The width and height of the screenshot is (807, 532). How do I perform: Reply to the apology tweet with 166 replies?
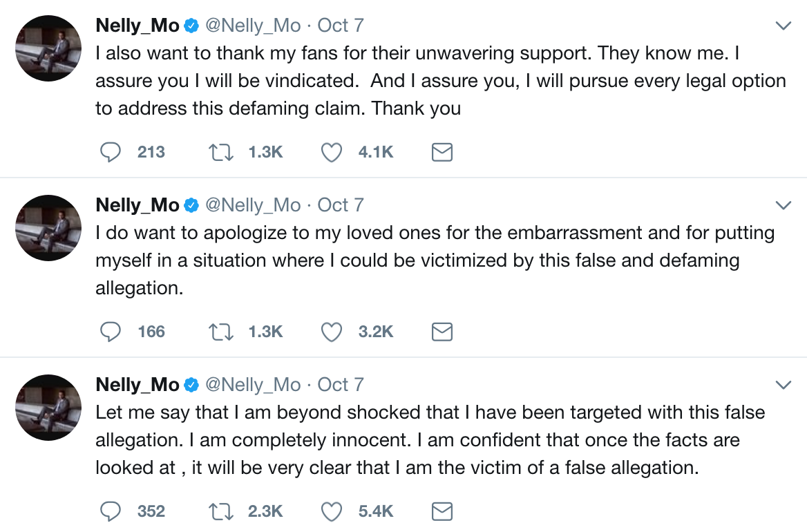[x=111, y=332]
